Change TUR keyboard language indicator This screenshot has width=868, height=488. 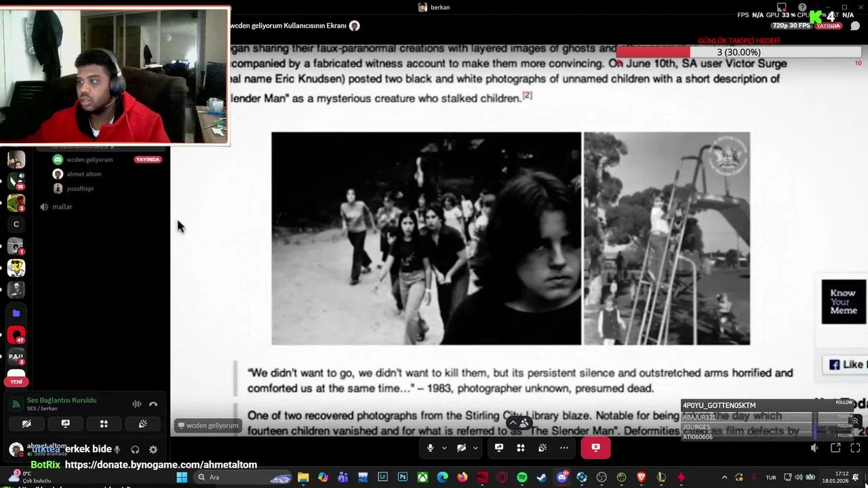point(771,477)
